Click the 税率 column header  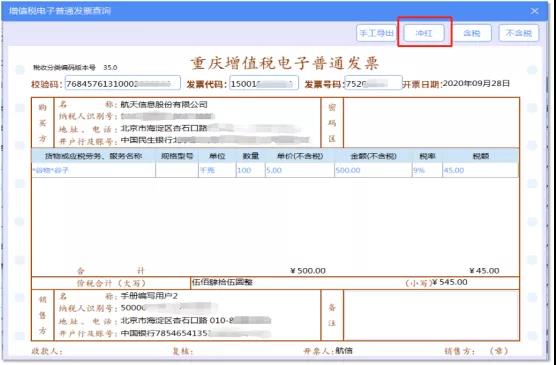click(x=427, y=156)
